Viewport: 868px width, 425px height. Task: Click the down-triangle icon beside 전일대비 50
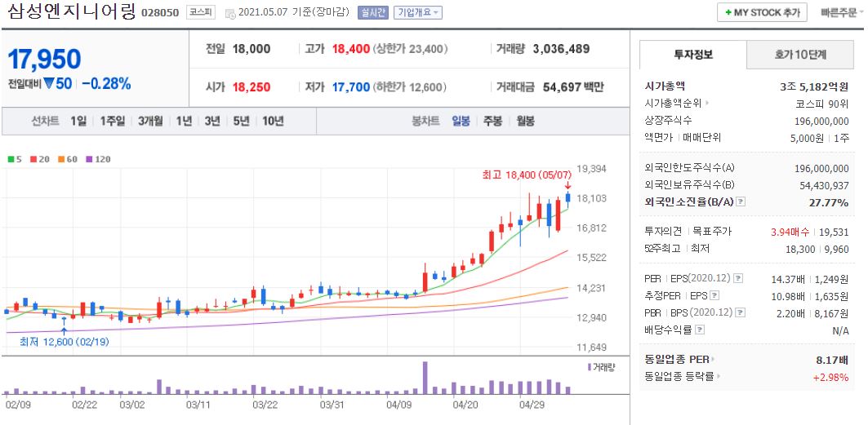(x=48, y=83)
